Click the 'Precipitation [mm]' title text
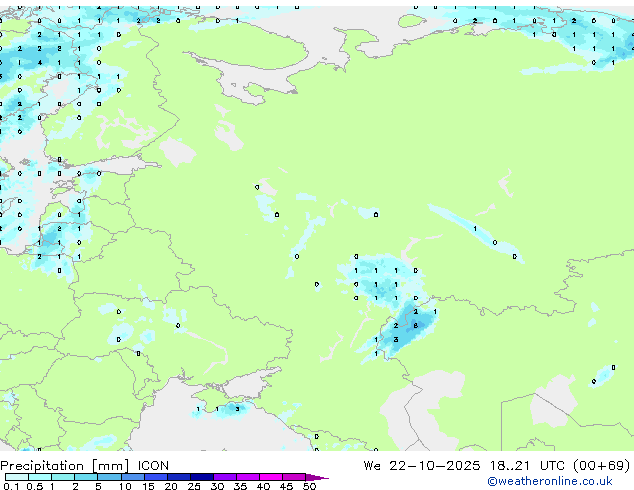634x490 pixels. coord(65,466)
